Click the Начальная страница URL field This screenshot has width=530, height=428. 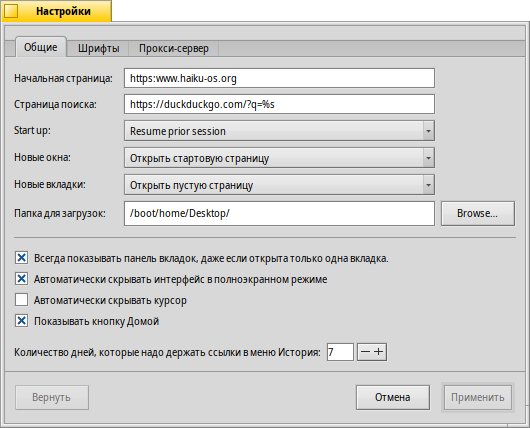pyautogui.click(x=279, y=78)
